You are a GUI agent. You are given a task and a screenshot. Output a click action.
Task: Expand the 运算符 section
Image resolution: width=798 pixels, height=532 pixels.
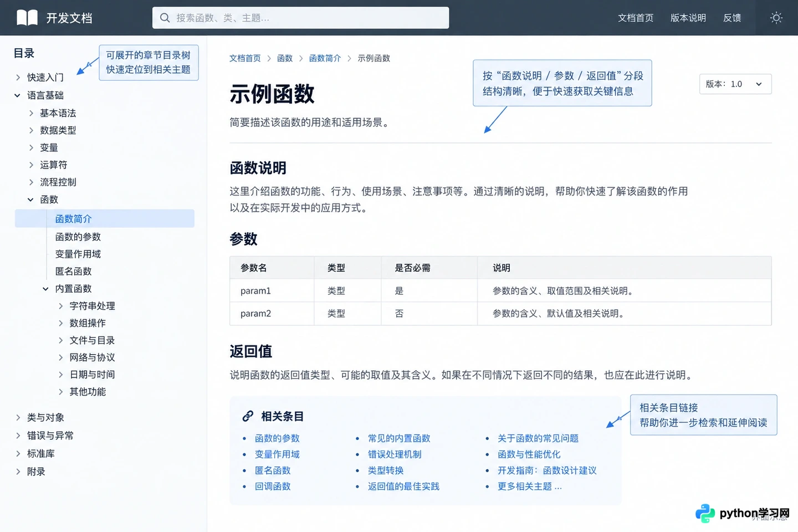click(x=31, y=165)
